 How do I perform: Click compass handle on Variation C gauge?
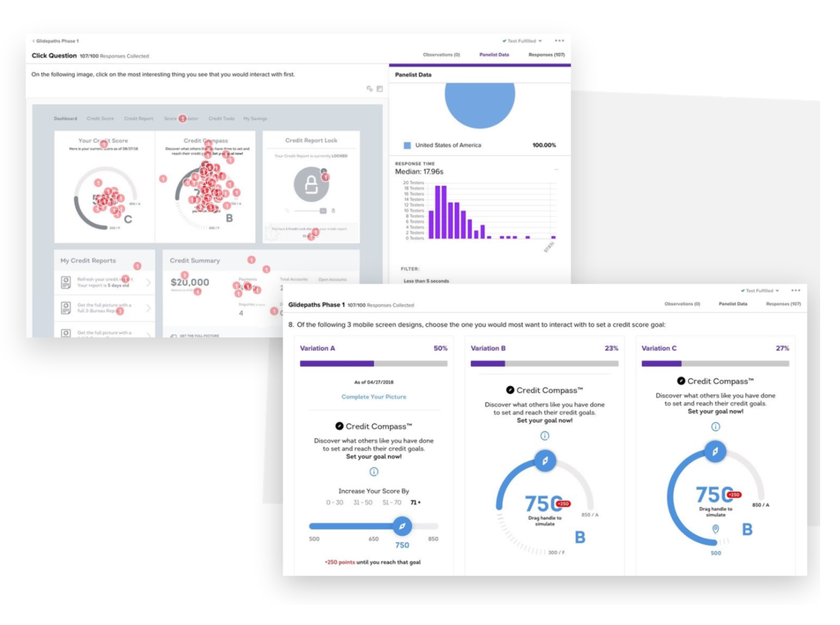[x=715, y=451]
